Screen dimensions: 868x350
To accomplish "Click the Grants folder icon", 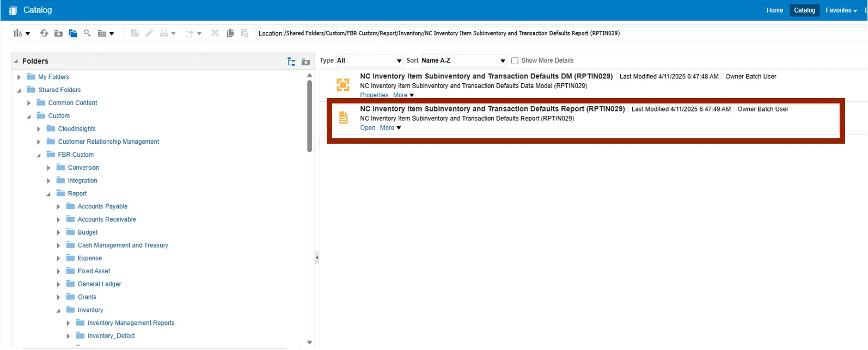I will [70, 297].
